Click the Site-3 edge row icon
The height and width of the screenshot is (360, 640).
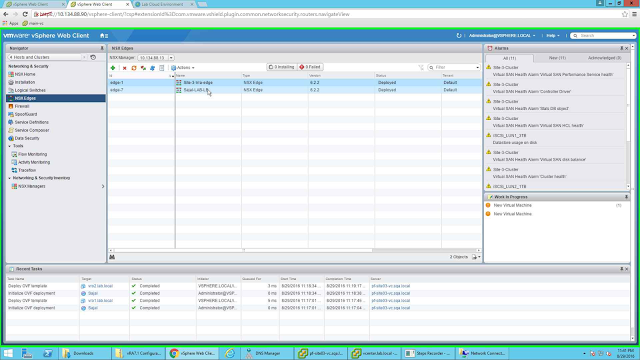(x=179, y=82)
